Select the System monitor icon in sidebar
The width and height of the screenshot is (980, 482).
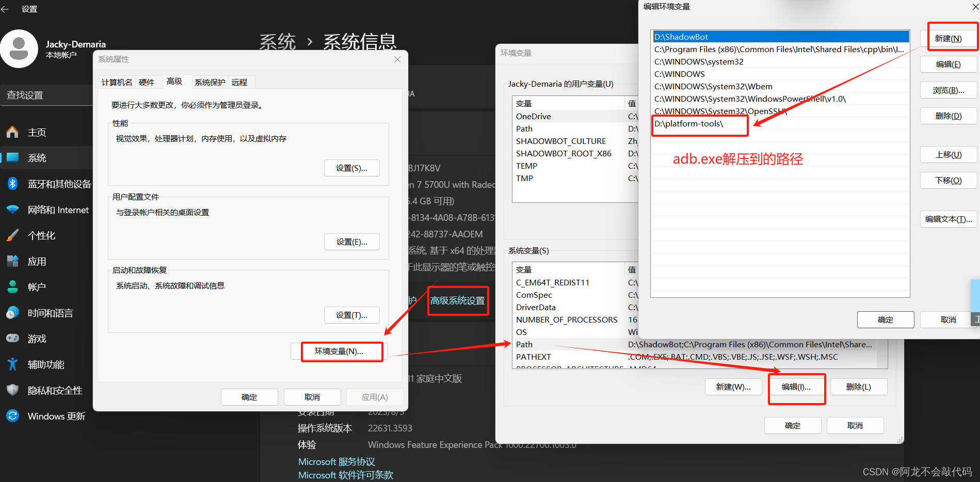[12, 158]
